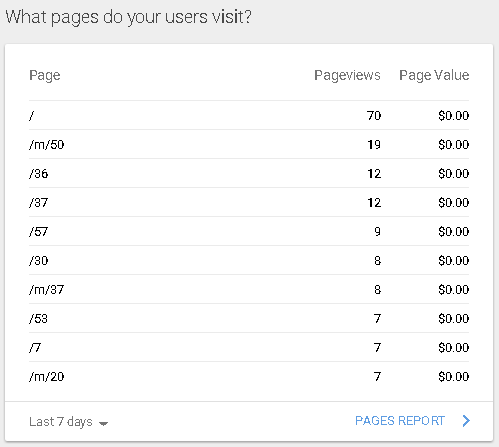The image size is (499, 447).
Task: Open the /m/50 page row
Action: point(249,144)
